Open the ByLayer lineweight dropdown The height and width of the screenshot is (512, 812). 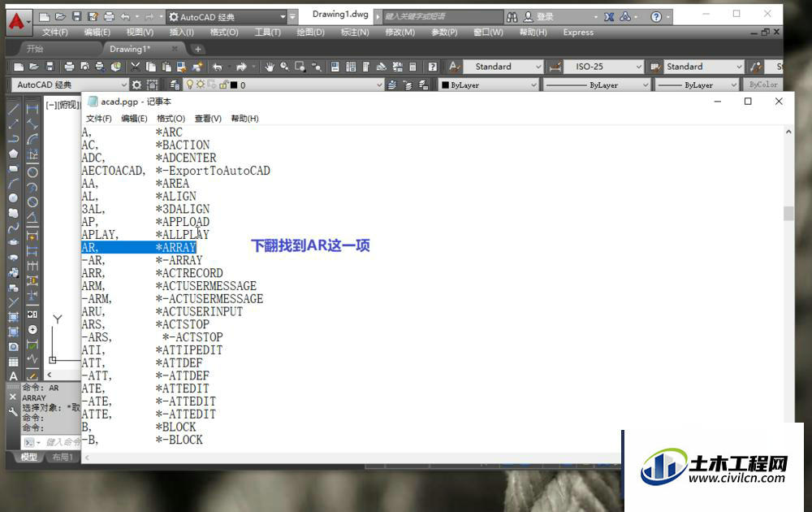697,85
